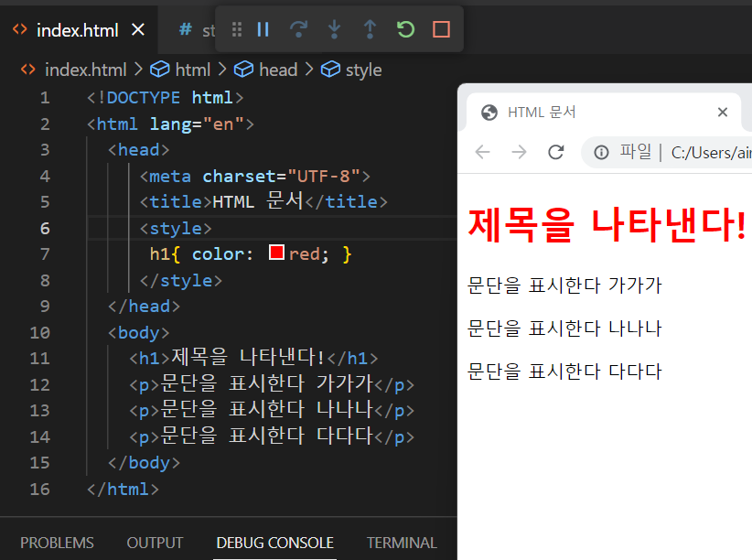Open the PROBLEMS panel tab
752x560 pixels.
click(57, 543)
